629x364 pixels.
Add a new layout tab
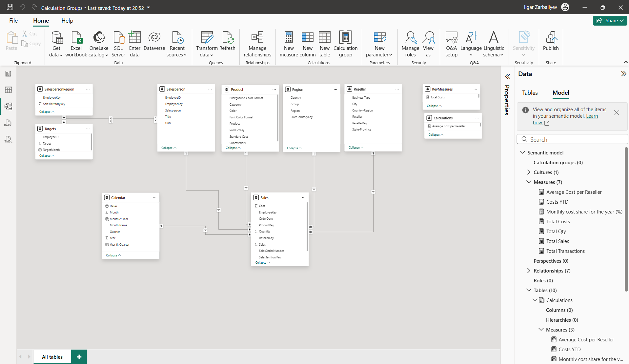[79, 357]
